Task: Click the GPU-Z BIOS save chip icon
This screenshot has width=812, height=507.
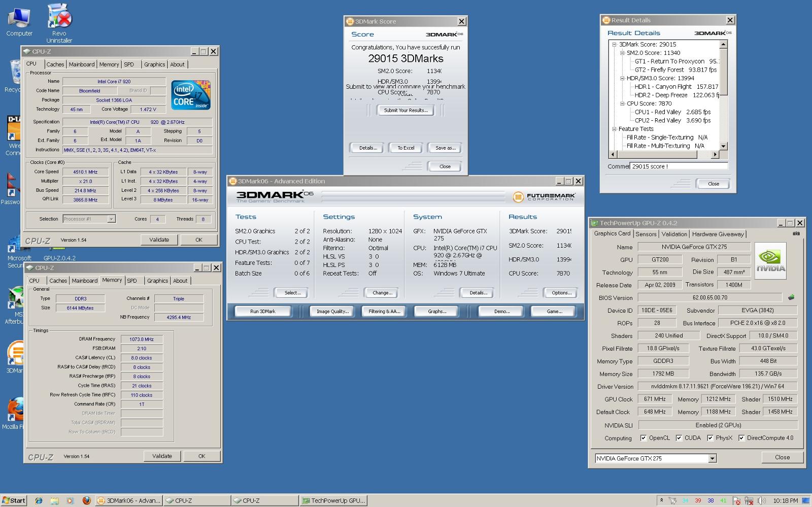Action: tap(791, 297)
